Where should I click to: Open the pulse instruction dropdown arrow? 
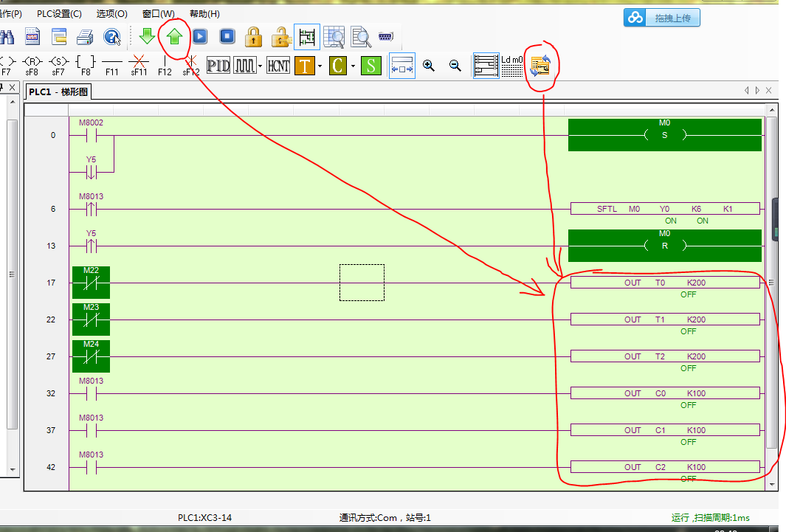point(260,66)
